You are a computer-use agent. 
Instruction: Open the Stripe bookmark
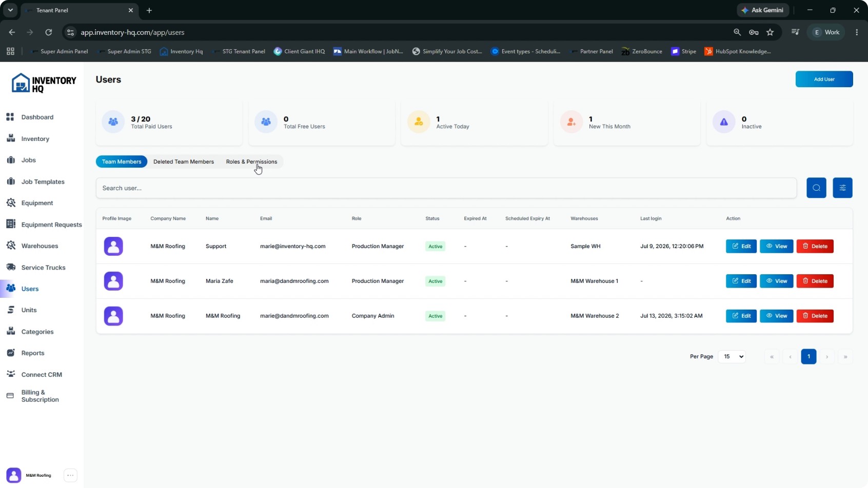click(683, 51)
